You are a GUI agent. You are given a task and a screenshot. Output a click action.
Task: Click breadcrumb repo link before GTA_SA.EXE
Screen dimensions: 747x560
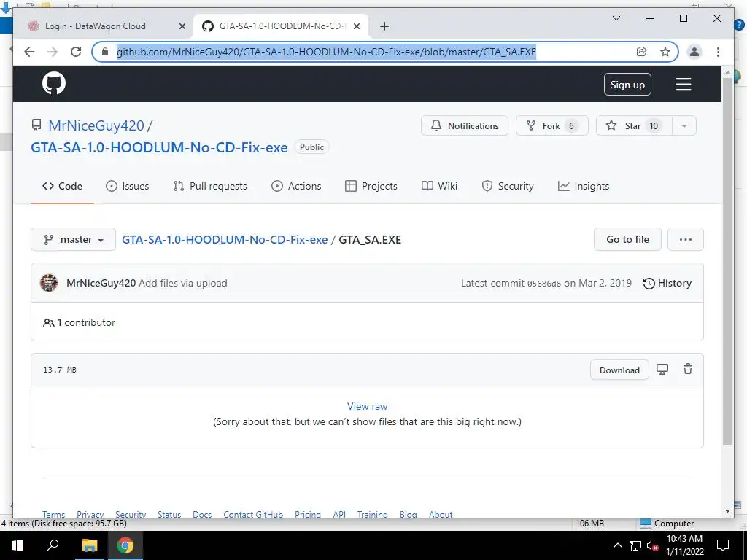225,239
